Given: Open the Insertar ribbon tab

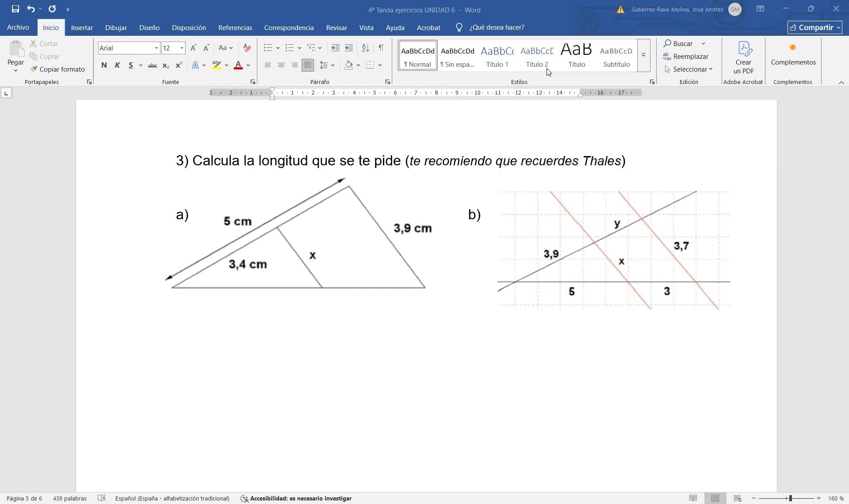Looking at the screenshot, I should pos(82,27).
